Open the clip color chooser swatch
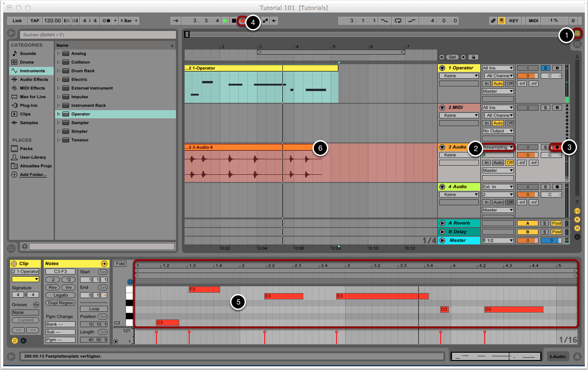This screenshot has width=588, height=370. pos(25,279)
